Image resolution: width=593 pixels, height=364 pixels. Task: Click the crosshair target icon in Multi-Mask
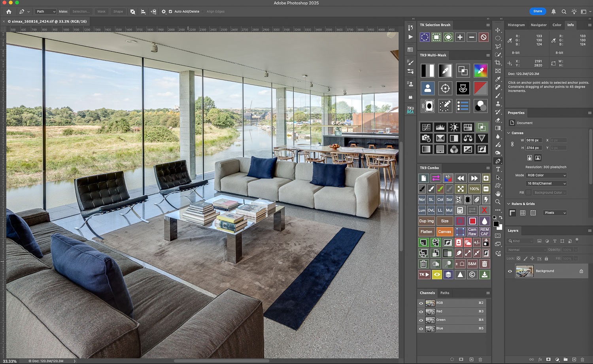[x=445, y=88]
